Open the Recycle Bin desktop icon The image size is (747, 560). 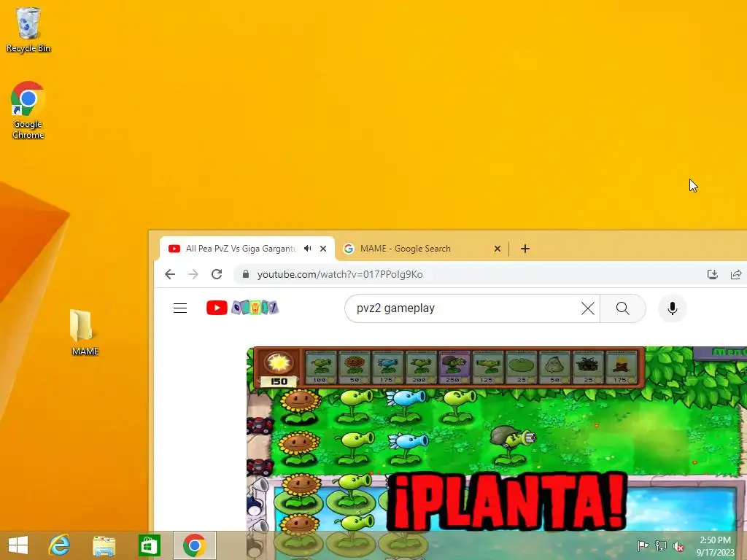pos(28,29)
